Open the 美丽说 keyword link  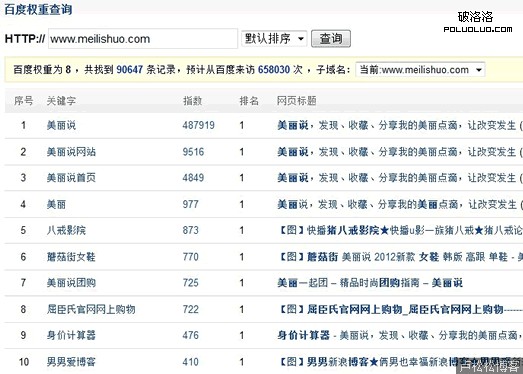point(61,125)
